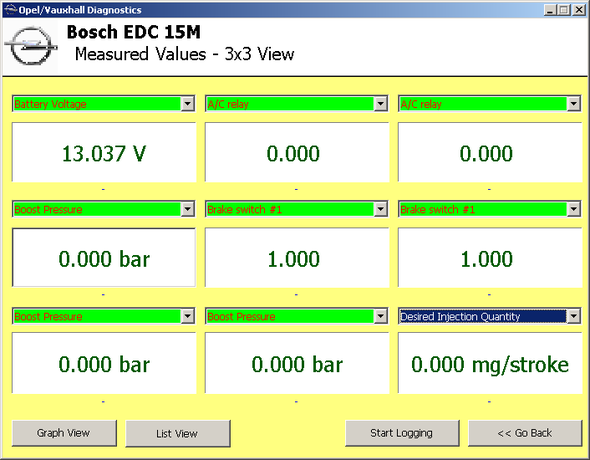The height and width of the screenshot is (460, 590).
Task: Open the Boost Pressure dropdown under Battery Voltage reading
Action: pos(187,209)
